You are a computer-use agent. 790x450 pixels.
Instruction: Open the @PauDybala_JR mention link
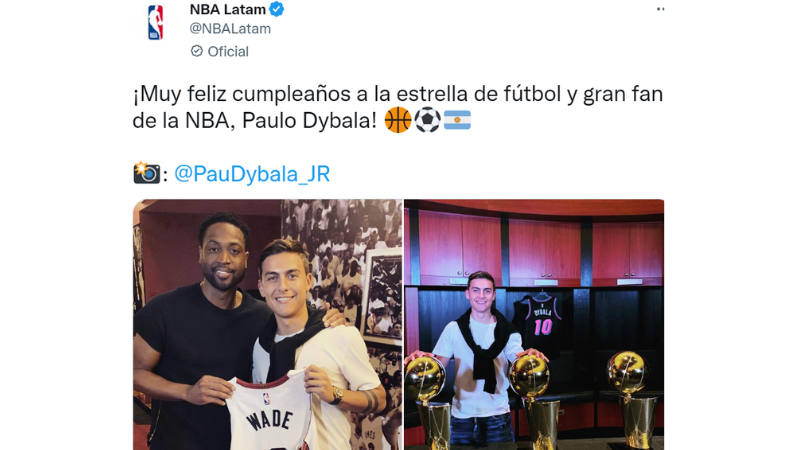click(252, 174)
